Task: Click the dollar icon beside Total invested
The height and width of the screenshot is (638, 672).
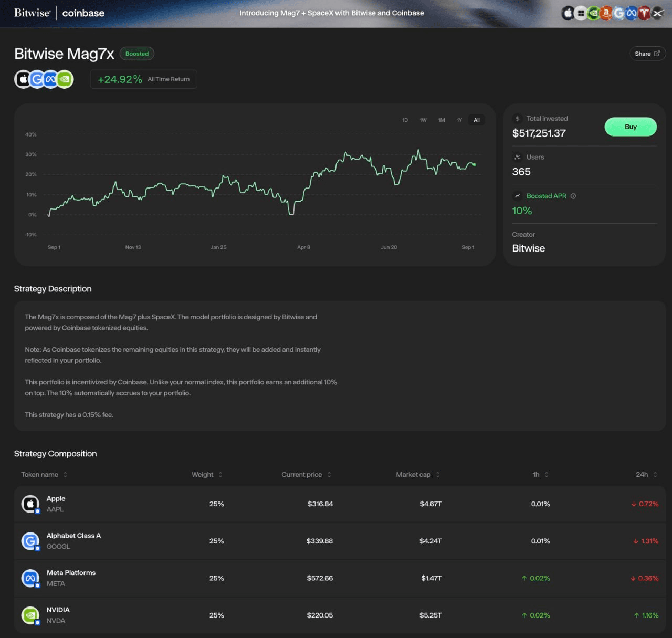Action: (518, 119)
